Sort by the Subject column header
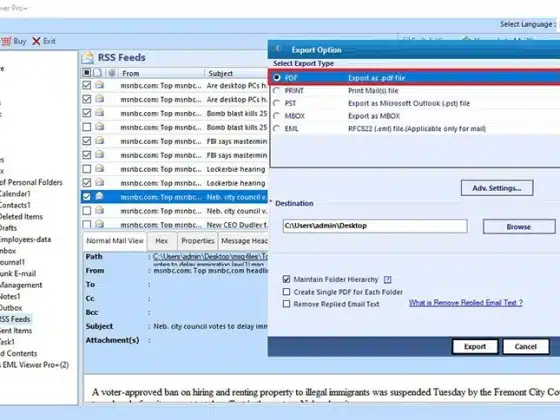This screenshot has width=560, height=420. tap(236, 73)
